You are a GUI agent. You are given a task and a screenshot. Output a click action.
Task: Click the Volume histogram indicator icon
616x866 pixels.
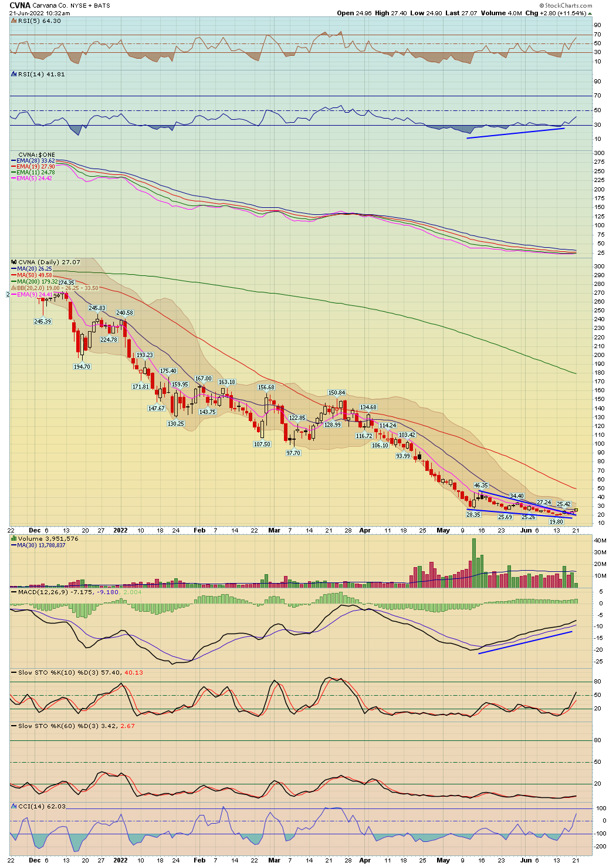click(14, 538)
